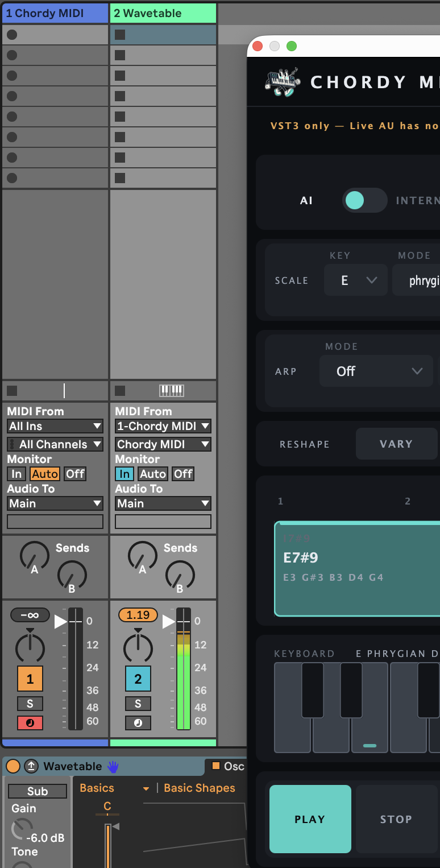Set Chordy MIDI track monitor to Auto

point(45,474)
